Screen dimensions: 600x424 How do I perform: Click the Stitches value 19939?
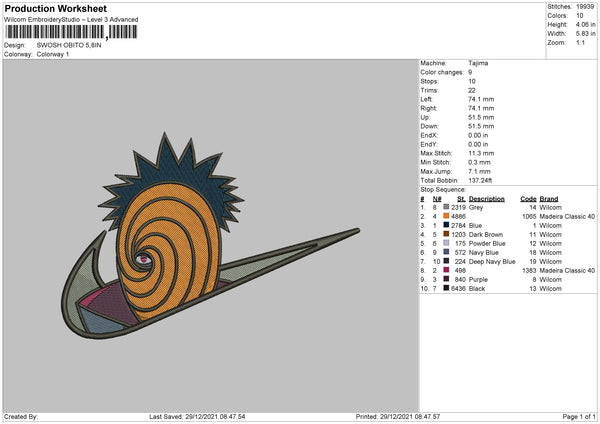(585, 7)
